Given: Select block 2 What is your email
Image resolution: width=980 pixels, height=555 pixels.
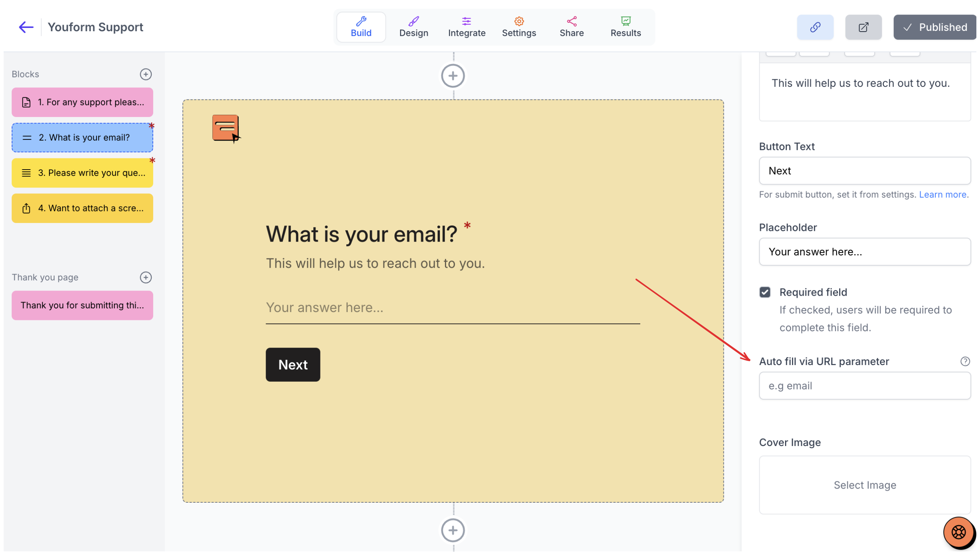Looking at the screenshot, I should 82,138.
